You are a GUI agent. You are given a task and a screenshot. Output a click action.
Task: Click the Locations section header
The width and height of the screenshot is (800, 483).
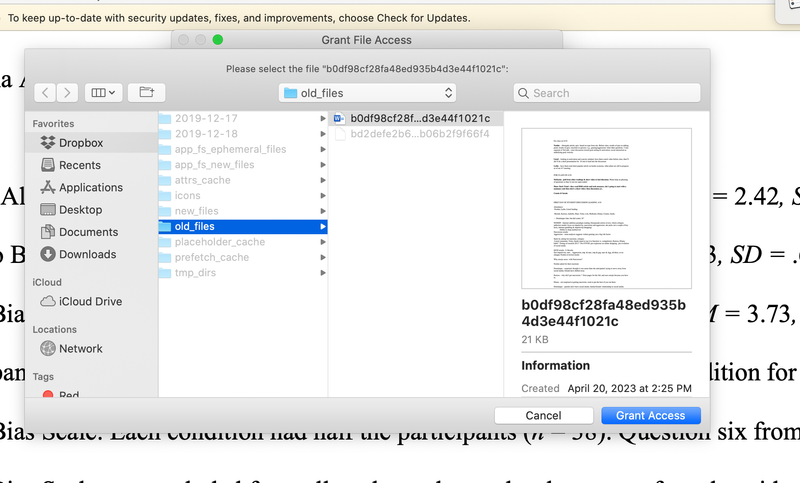pos(55,329)
